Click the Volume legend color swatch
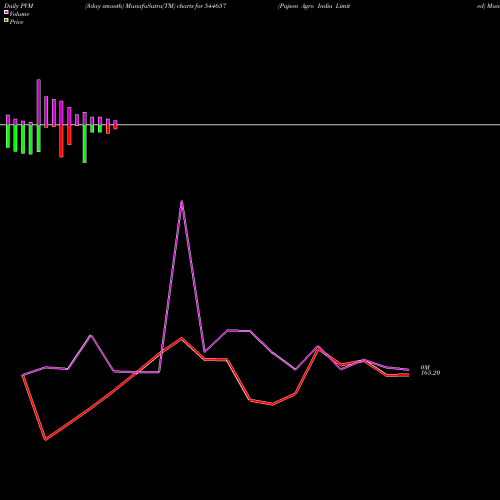This screenshot has height=500, width=500. (6, 12)
